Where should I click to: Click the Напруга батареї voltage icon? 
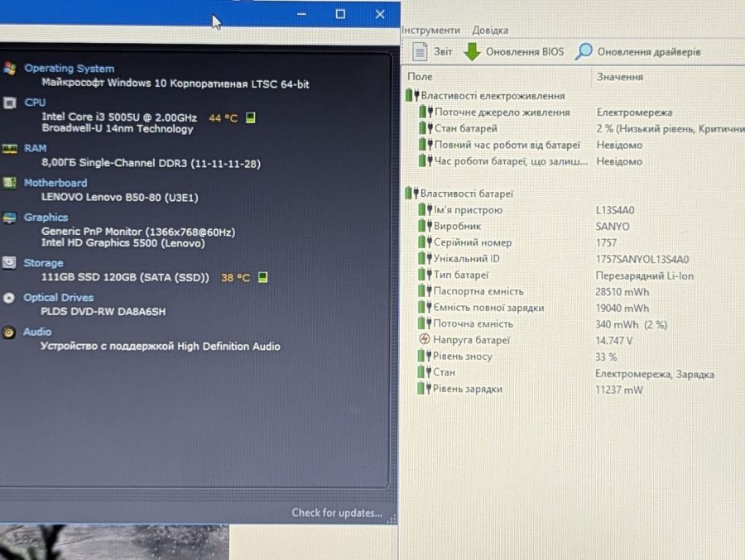425,339
